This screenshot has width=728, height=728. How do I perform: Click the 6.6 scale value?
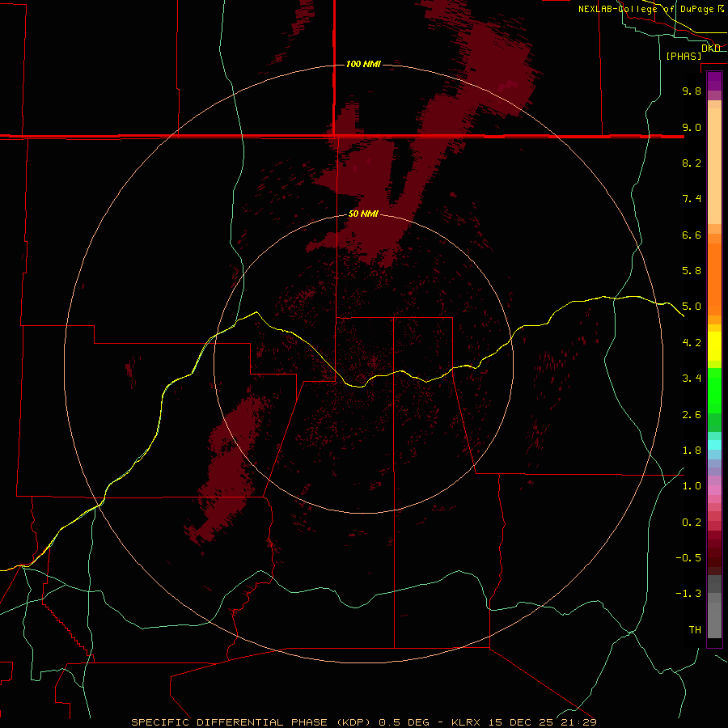(x=692, y=235)
